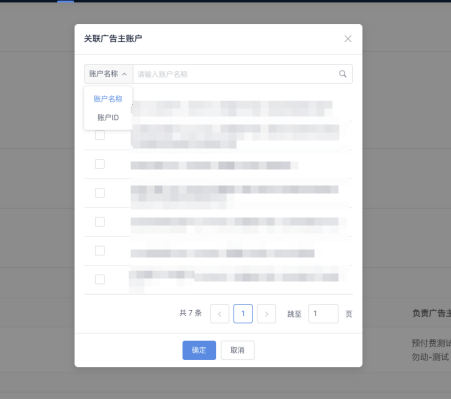The image size is (451, 399).
Task: Confirm with the 确定 button
Action: click(199, 350)
